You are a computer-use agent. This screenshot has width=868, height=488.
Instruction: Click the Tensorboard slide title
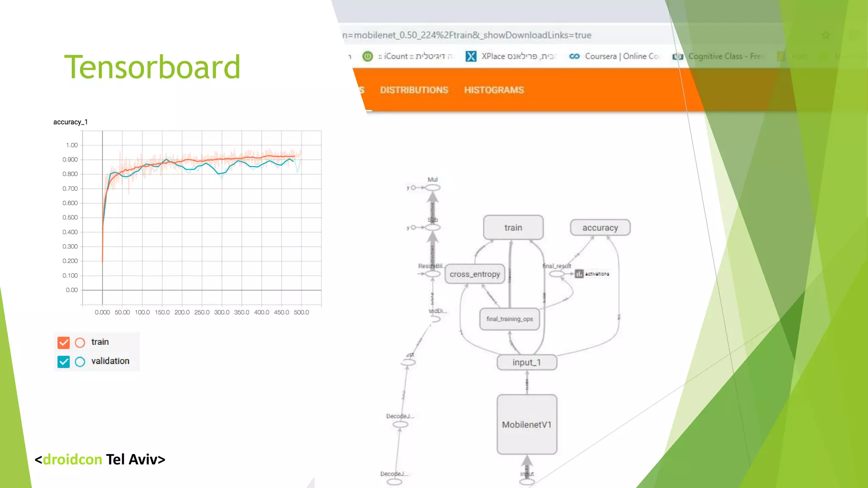pyautogui.click(x=152, y=67)
